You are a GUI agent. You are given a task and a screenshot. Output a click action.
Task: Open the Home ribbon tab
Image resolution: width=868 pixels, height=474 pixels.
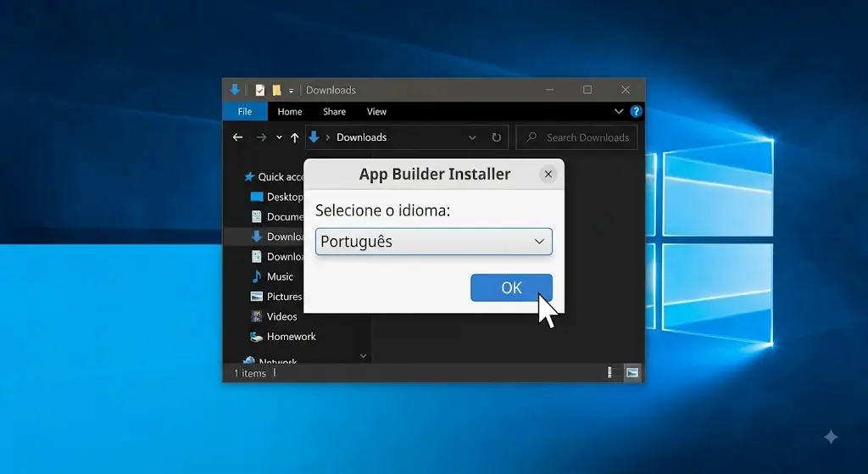pyautogui.click(x=290, y=111)
